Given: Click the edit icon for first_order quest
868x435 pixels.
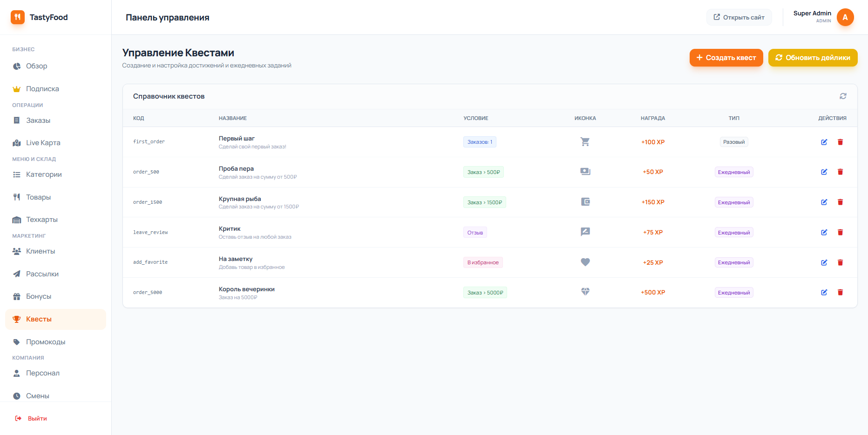Looking at the screenshot, I should (824, 142).
